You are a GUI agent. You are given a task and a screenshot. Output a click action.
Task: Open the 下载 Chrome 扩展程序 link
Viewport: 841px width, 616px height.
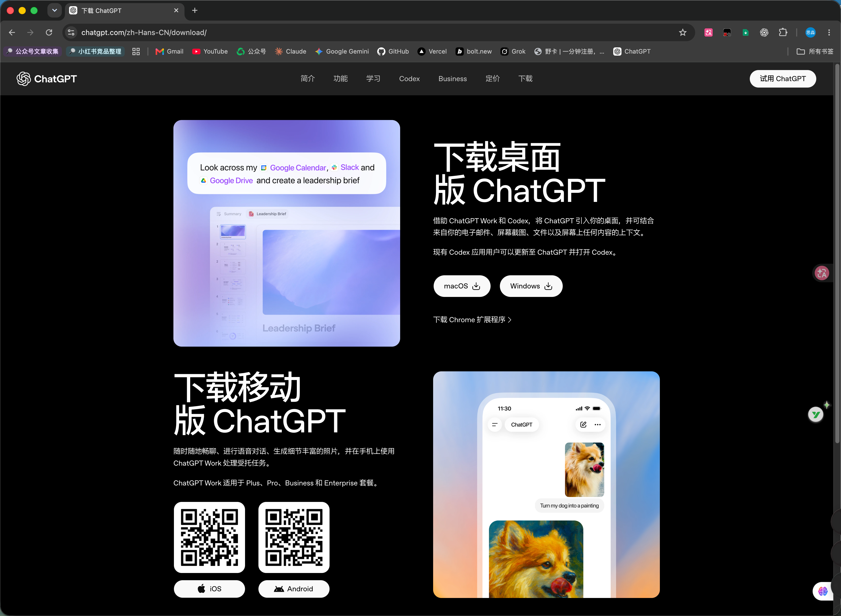pos(472,320)
